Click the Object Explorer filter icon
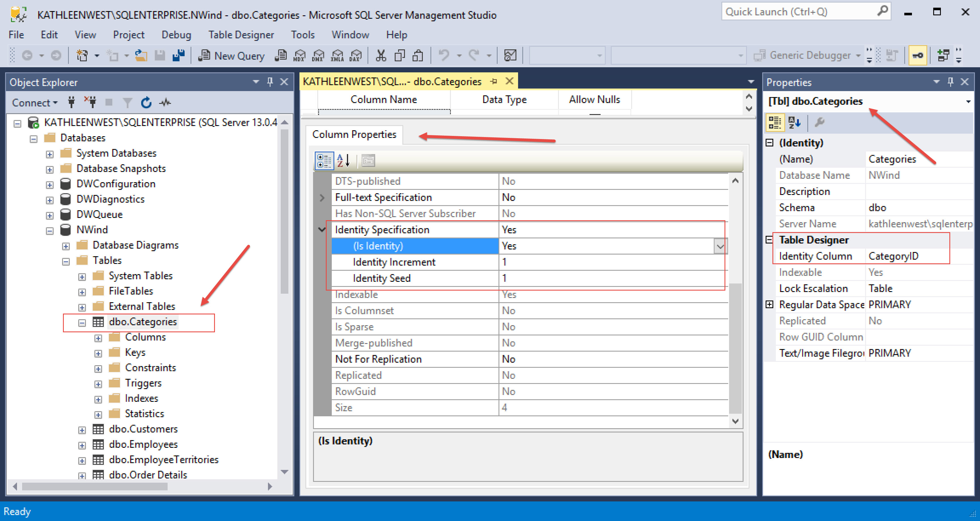The image size is (980, 521). click(127, 102)
